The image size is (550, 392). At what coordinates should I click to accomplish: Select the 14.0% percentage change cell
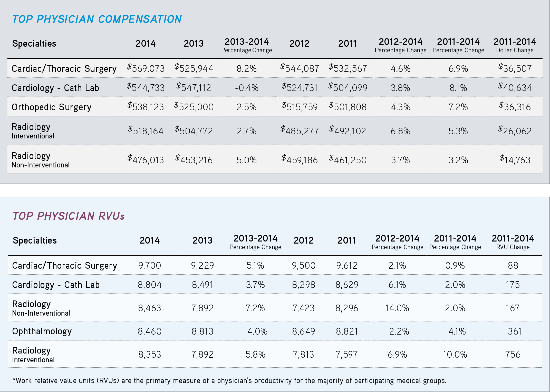click(397, 308)
